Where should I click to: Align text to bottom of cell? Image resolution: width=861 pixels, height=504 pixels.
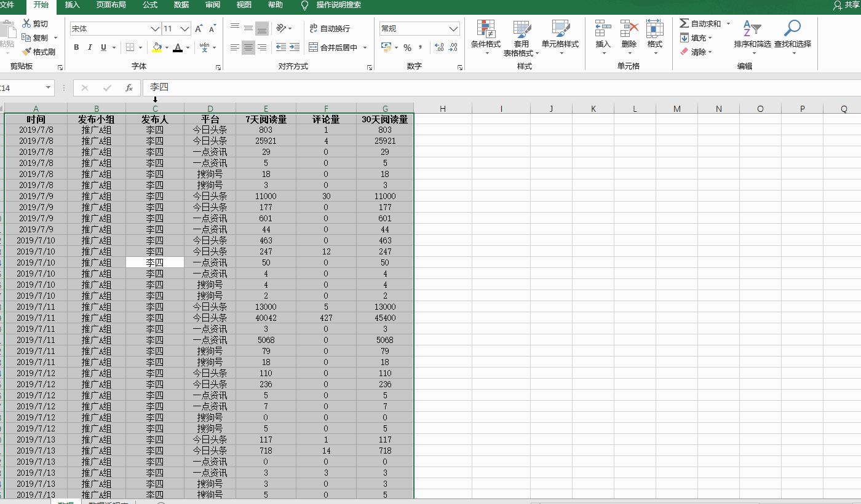(x=262, y=28)
